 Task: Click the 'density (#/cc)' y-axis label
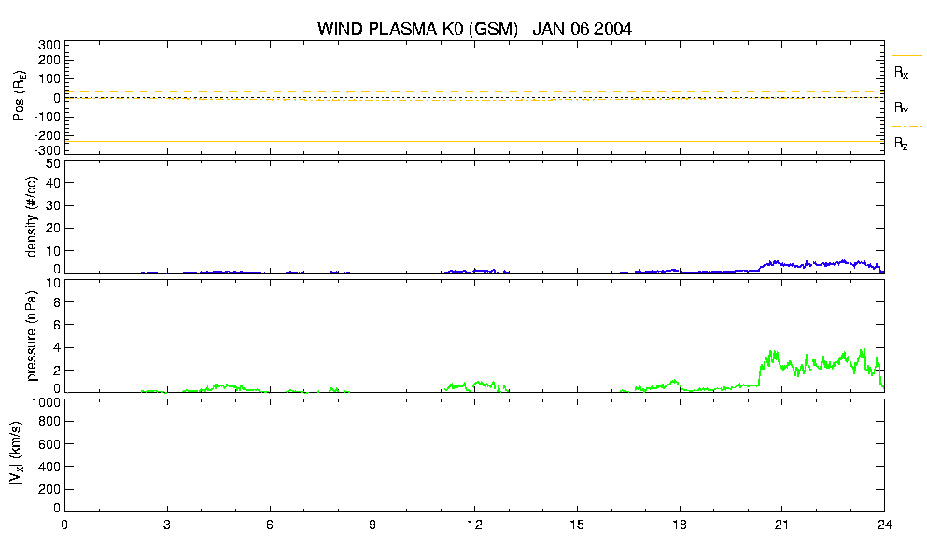point(32,217)
